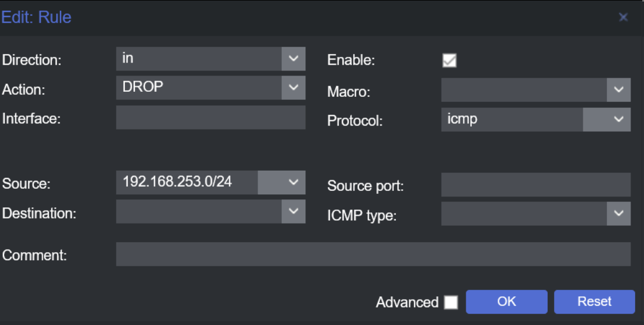Click the empty Macro text field

pos(524,90)
